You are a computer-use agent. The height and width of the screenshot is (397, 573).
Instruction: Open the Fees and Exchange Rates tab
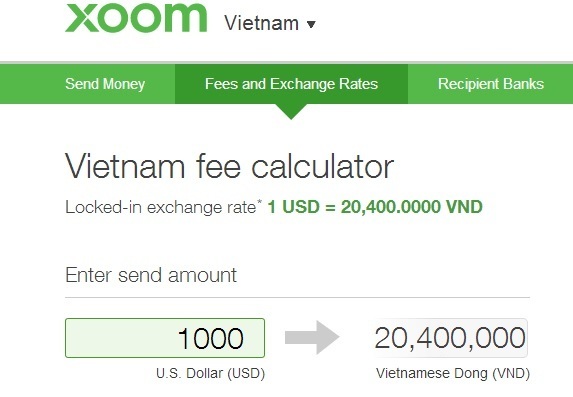[291, 84]
